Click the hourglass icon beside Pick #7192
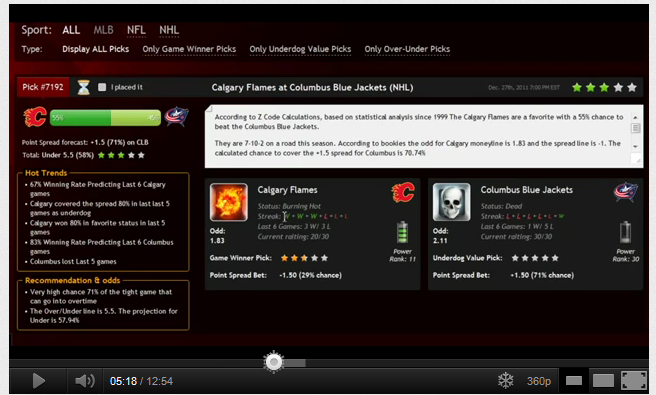 pyautogui.click(x=84, y=87)
